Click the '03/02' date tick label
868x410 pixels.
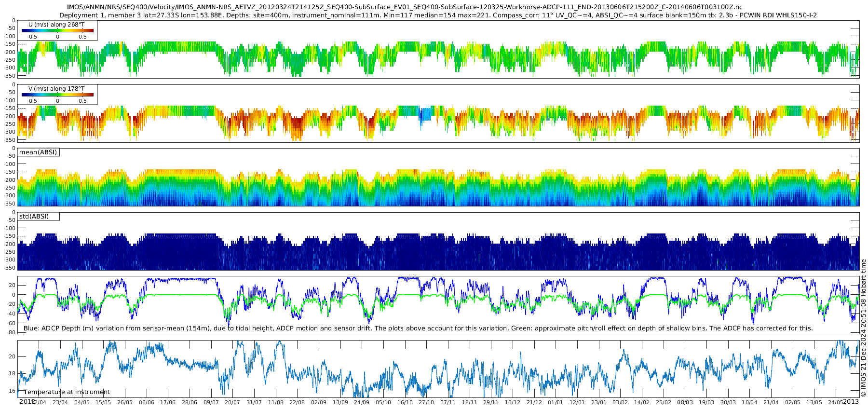(620, 402)
